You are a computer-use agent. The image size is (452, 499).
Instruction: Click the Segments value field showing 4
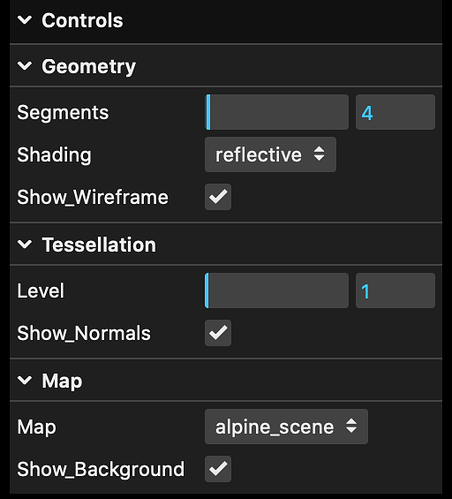point(395,112)
